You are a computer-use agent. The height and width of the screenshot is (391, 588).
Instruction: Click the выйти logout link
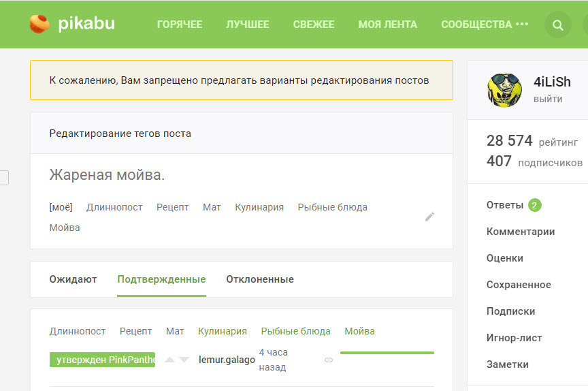(548, 99)
